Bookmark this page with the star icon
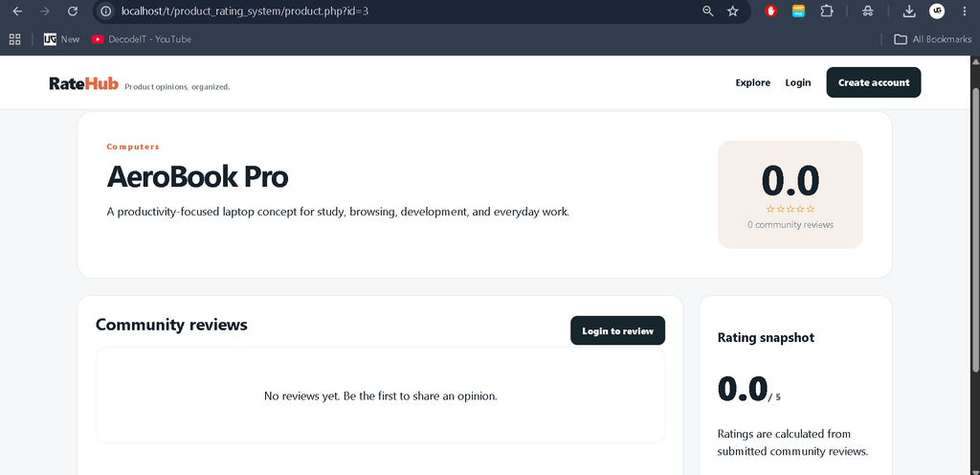The image size is (980, 475). 733,11
